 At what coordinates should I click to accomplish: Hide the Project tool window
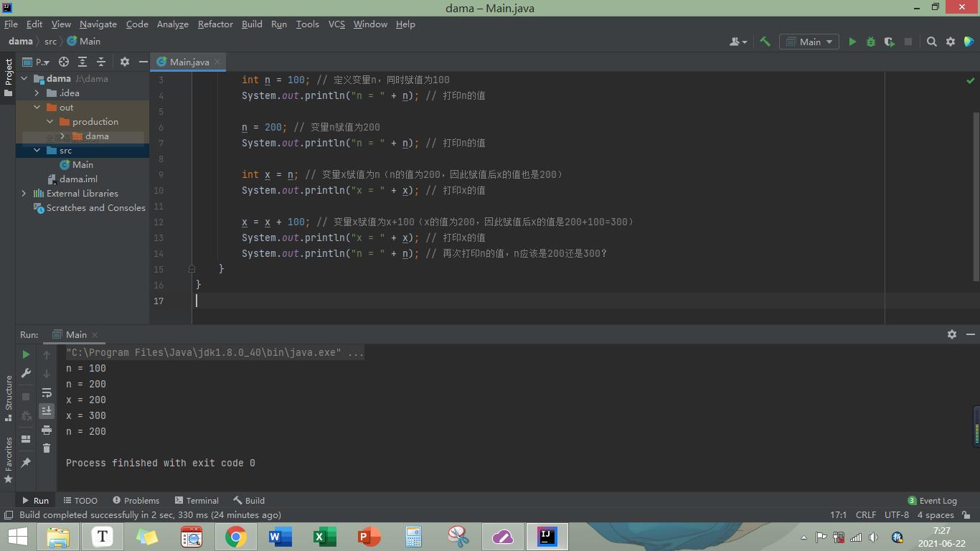[x=143, y=62]
